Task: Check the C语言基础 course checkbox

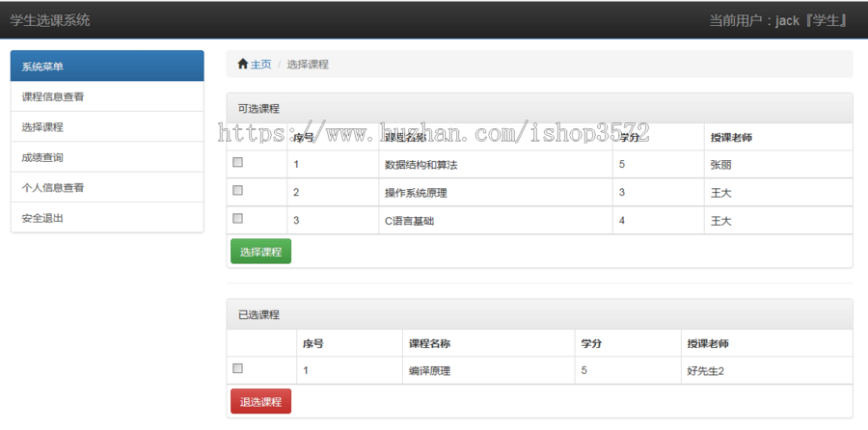Action: click(x=237, y=218)
